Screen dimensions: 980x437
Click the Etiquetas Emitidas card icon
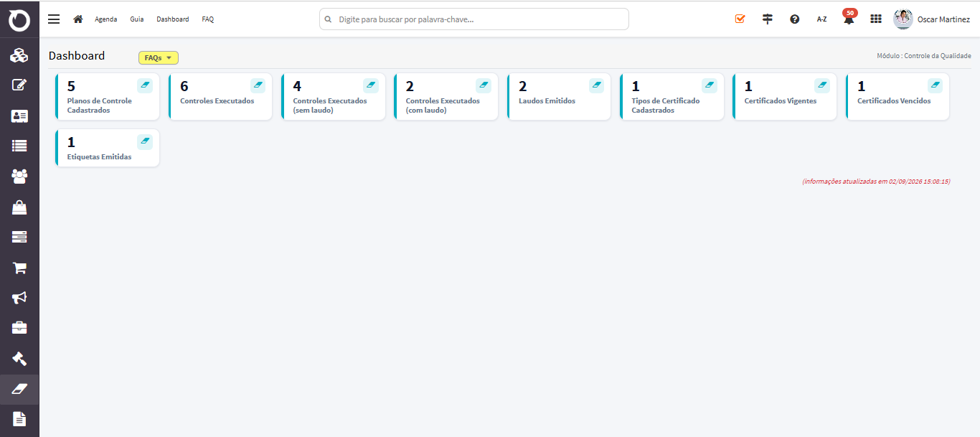[x=145, y=142]
